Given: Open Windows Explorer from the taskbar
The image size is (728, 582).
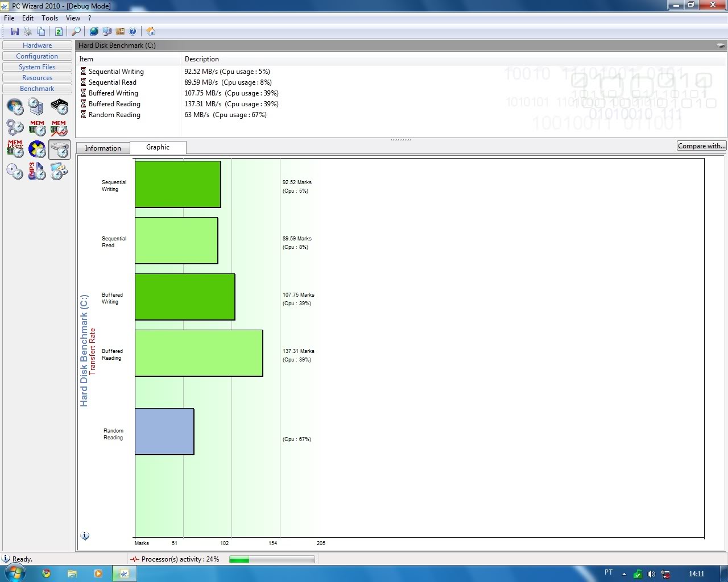Looking at the screenshot, I should [x=72, y=573].
